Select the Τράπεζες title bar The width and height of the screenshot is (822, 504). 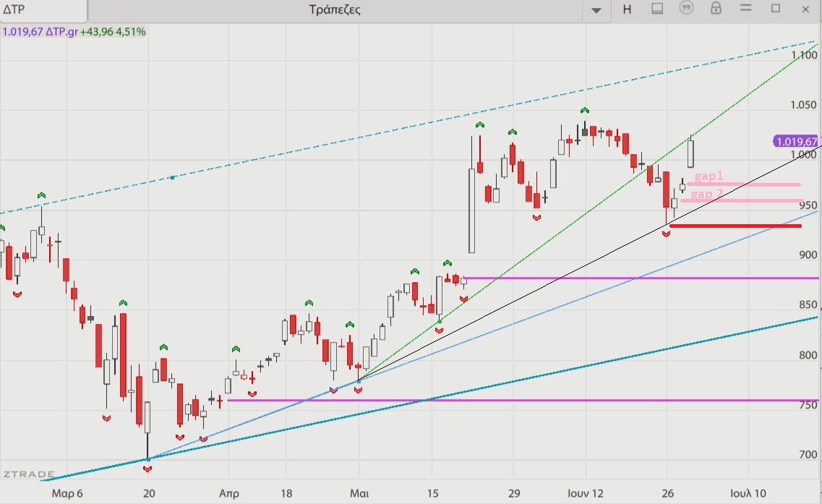click(334, 10)
